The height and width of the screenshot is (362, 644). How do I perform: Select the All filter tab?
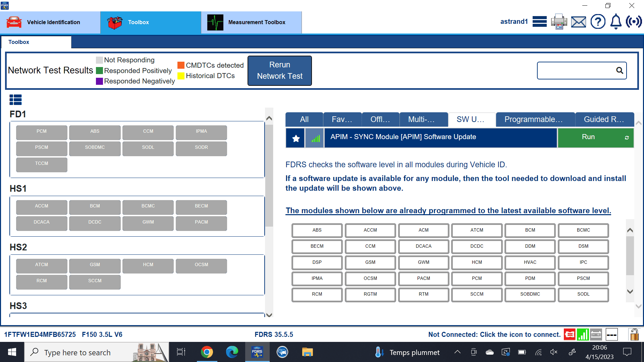coord(304,119)
